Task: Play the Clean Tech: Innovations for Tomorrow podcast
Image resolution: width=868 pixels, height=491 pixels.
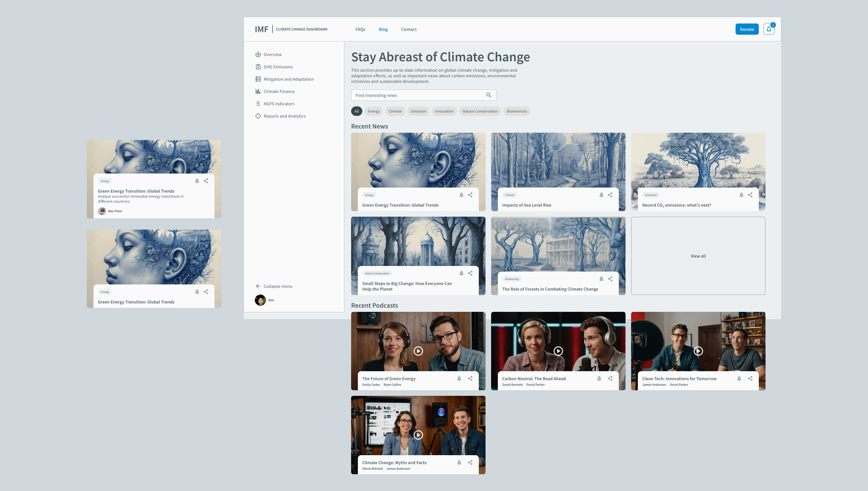Action: (698, 351)
